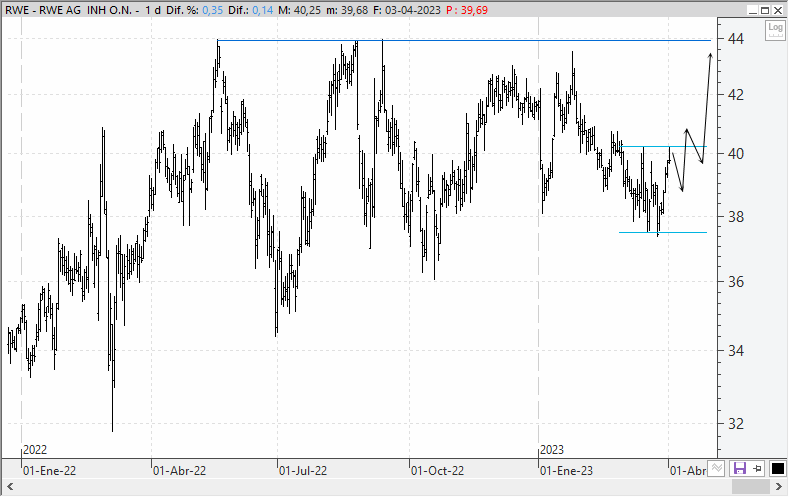Click the price axis label 36

pyautogui.click(x=736, y=282)
